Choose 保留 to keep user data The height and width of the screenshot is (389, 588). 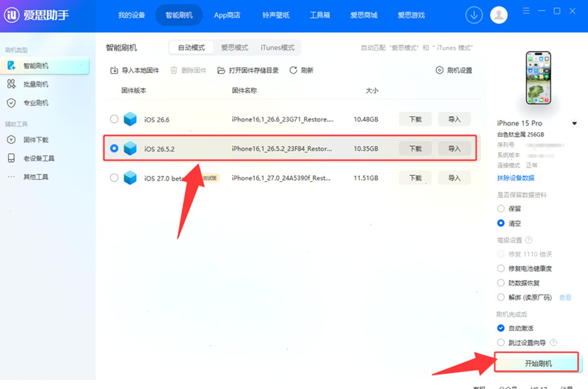point(501,209)
